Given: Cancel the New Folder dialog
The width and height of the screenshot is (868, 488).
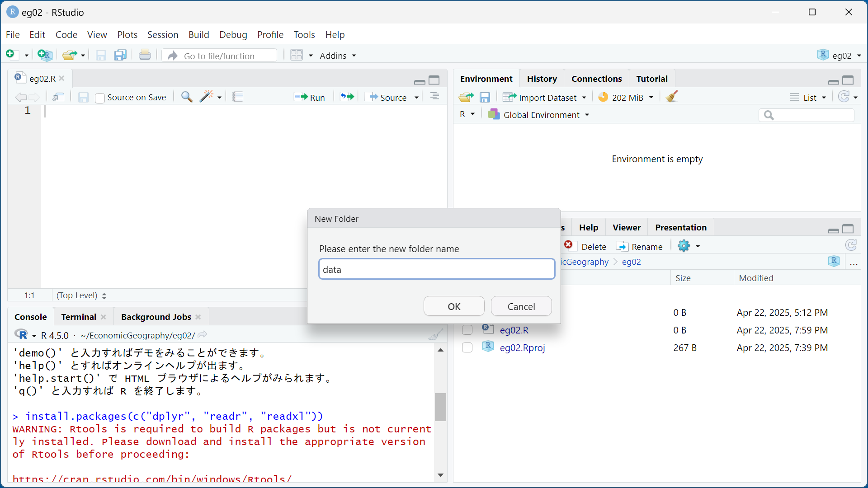Looking at the screenshot, I should 521,306.
